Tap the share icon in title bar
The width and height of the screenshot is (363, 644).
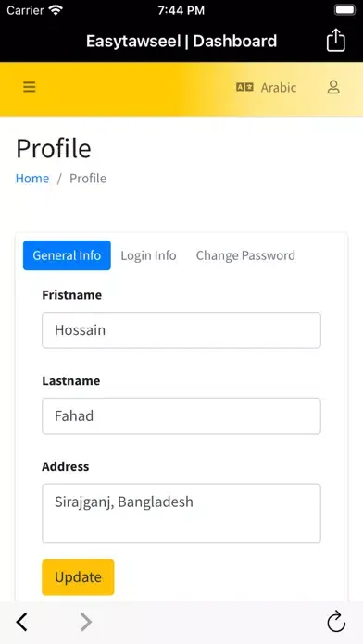click(336, 40)
